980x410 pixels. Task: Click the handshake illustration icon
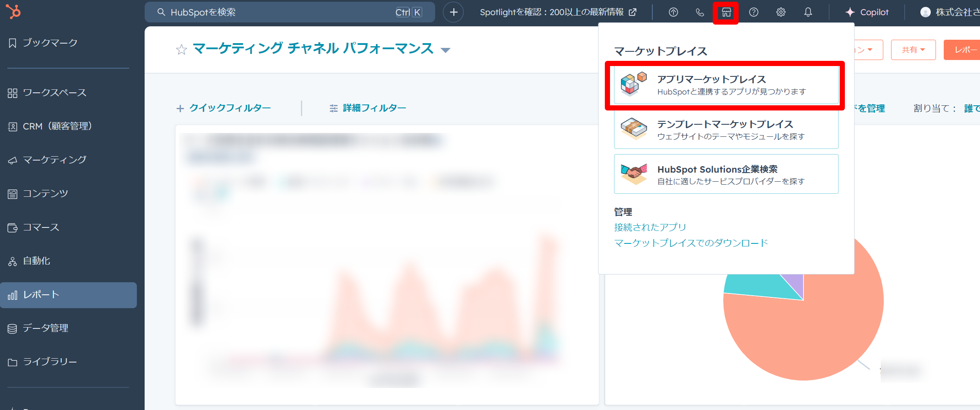point(634,174)
